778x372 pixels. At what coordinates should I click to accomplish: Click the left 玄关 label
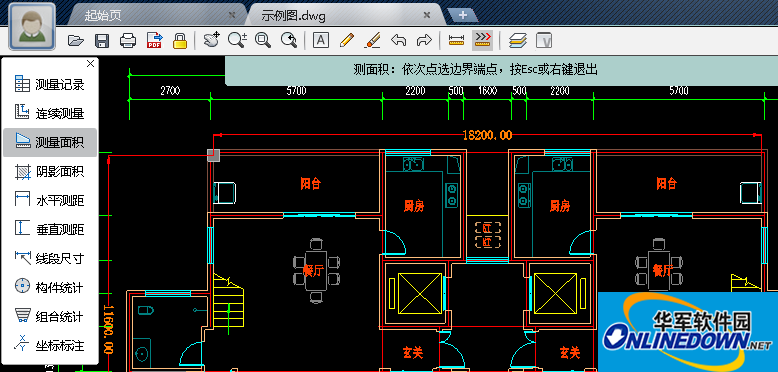tap(413, 353)
